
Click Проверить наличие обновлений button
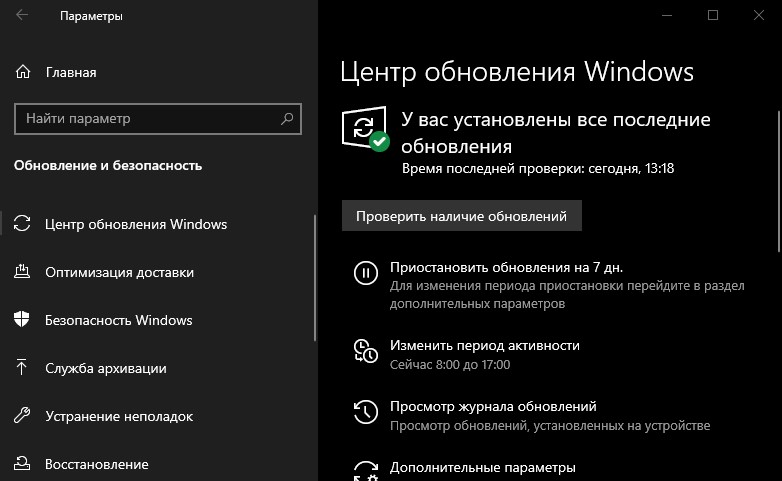pos(462,216)
